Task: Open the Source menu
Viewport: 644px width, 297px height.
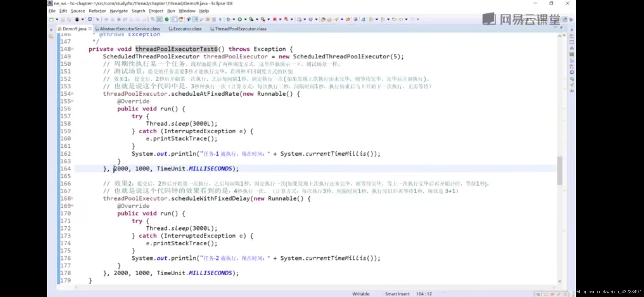Action: (x=78, y=11)
